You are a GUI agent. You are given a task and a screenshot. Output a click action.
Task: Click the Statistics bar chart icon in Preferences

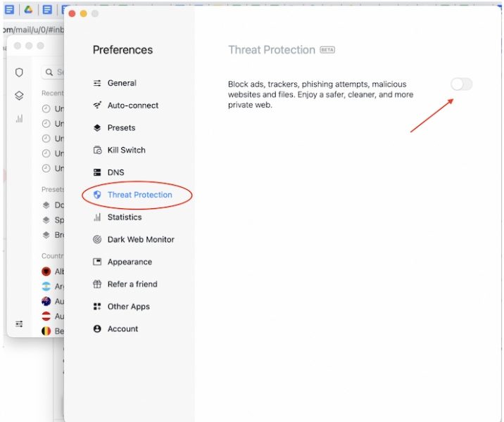(97, 217)
